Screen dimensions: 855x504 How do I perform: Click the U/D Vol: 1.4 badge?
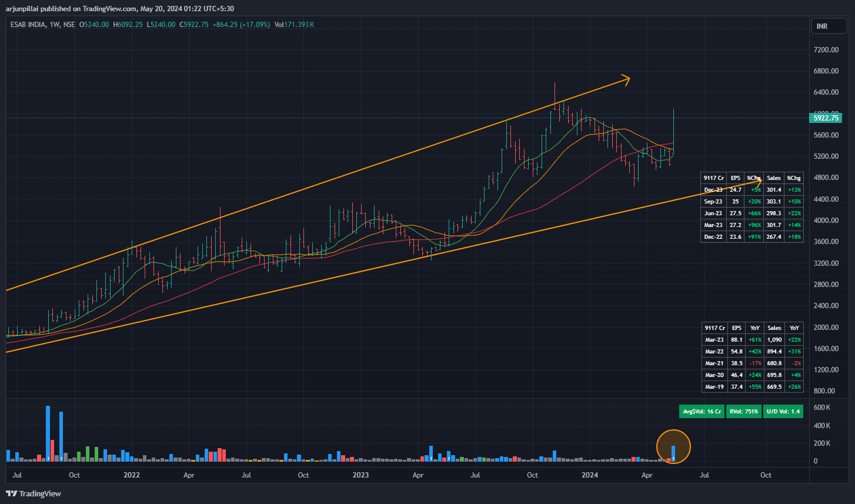pos(783,412)
